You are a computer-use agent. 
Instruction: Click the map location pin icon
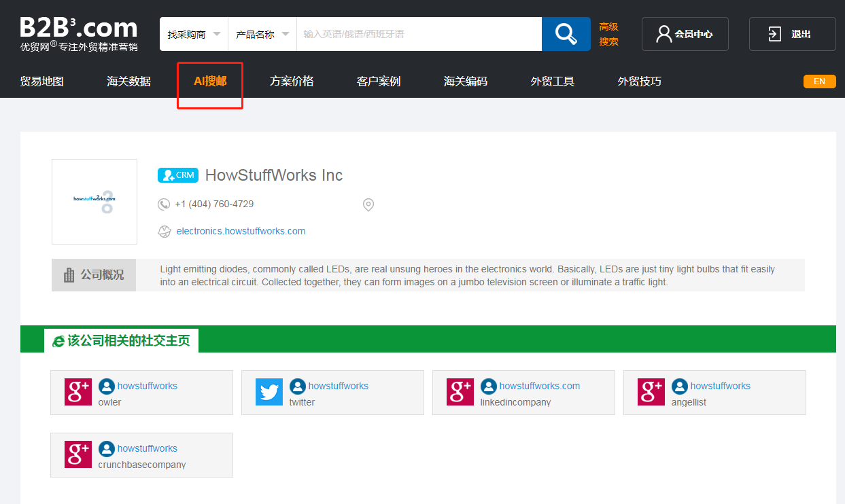click(368, 204)
